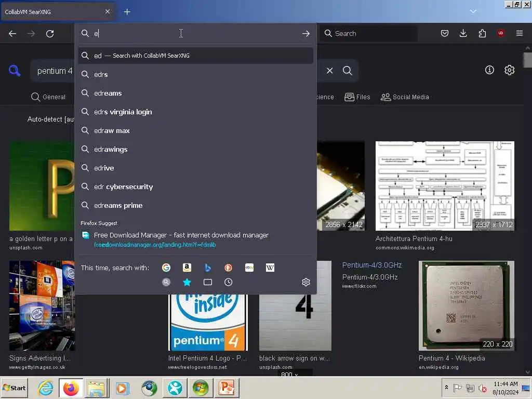Image resolution: width=532 pixels, height=399 pixels.
Task: Submit SearXNG search with magnifier button
Action: click(347, 71)
